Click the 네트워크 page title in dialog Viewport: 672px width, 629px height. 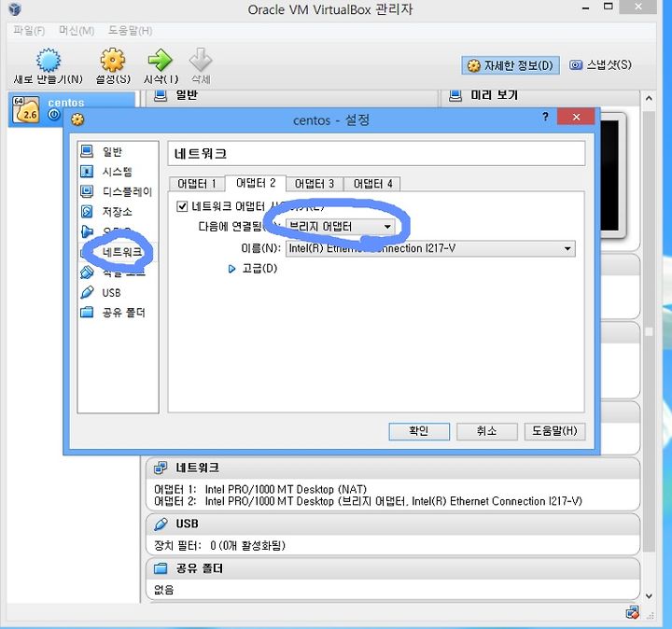[201, 154]
